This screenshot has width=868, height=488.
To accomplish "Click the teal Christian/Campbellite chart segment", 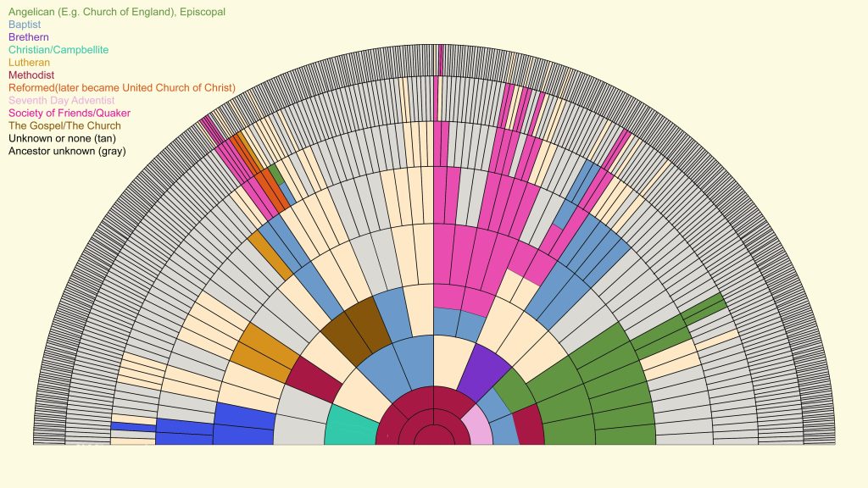I will click(x=350, y=426).
